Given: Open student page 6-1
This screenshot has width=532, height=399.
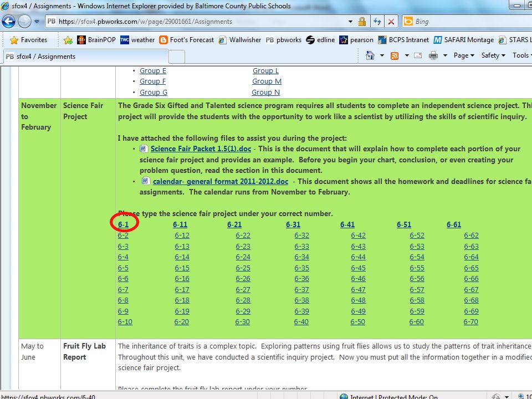Looking at the screenshot, I should [x=124, y=224].
